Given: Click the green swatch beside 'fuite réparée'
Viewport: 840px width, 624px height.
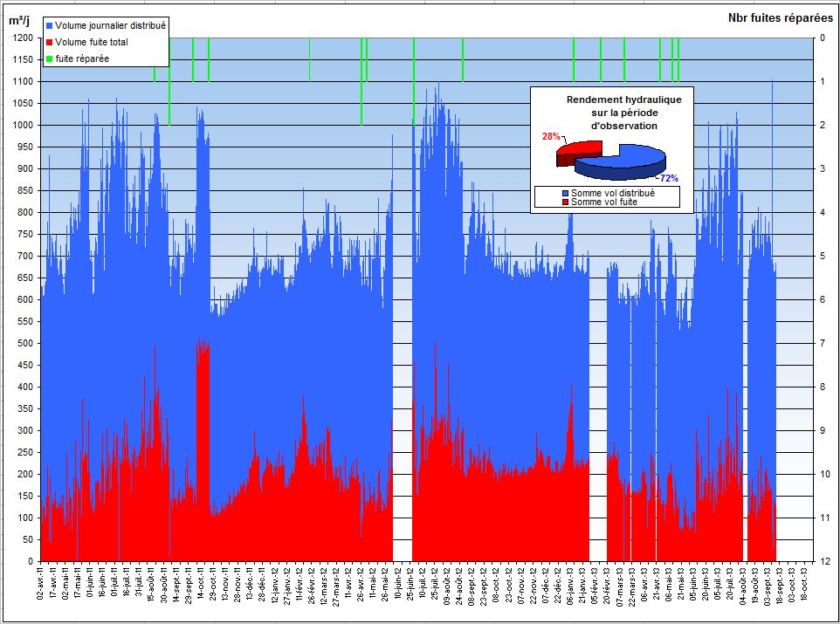Looking at the screenshot, I should [x=49, y=58].
